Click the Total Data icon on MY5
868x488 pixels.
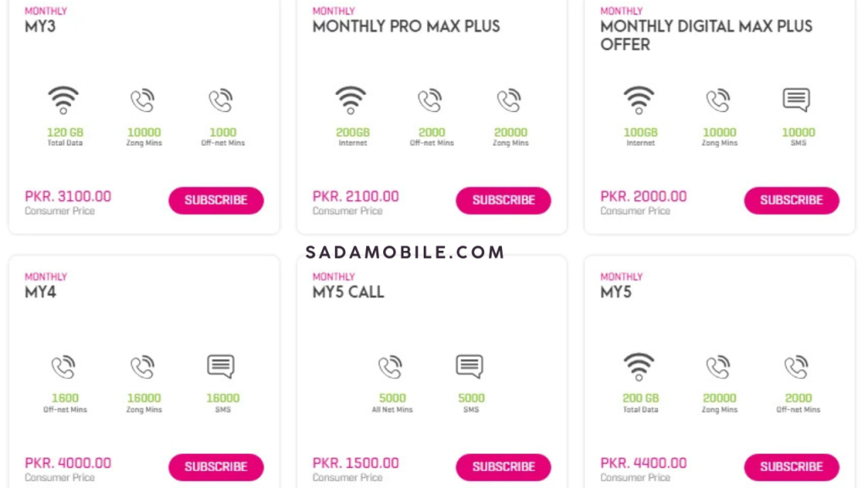639,366
